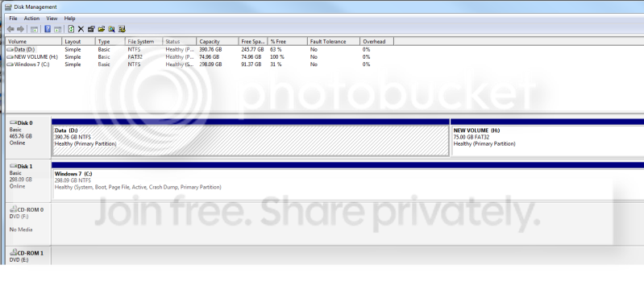Click the CD-ROM 0 drive icon

(13, 209)
